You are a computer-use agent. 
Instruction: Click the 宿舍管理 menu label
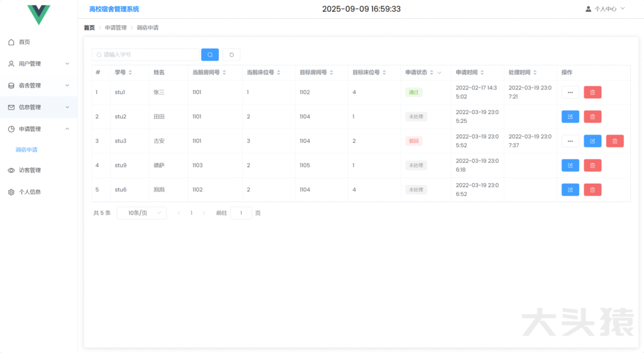[30, 86]
